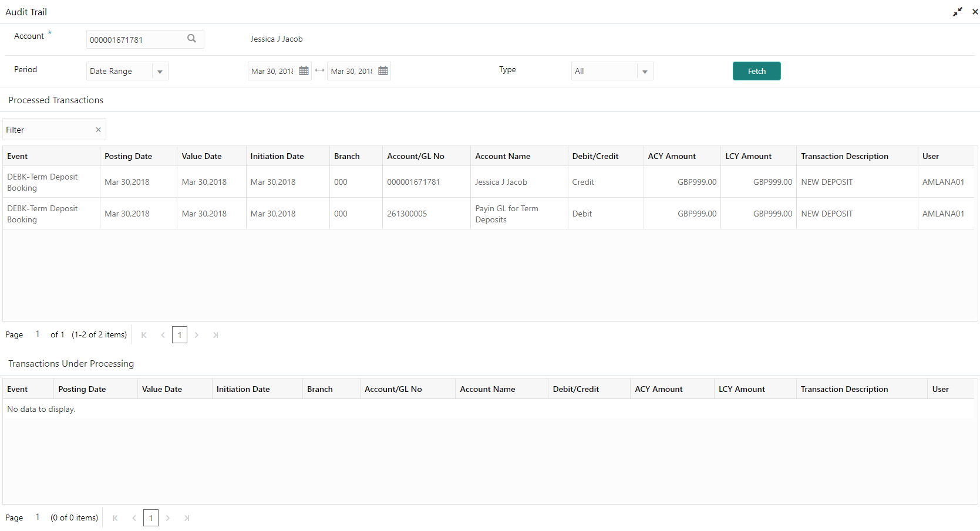The width and height of the screenshot is (980, 531).
Task: Restore down the Audit Trail window
Action: point(958,12)
